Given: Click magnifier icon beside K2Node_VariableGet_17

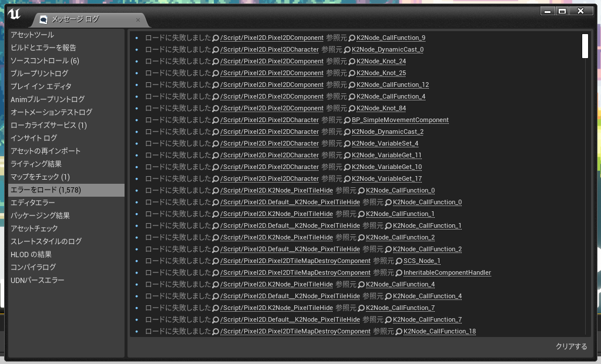Looking at the screenshot, I should [347, 179].
